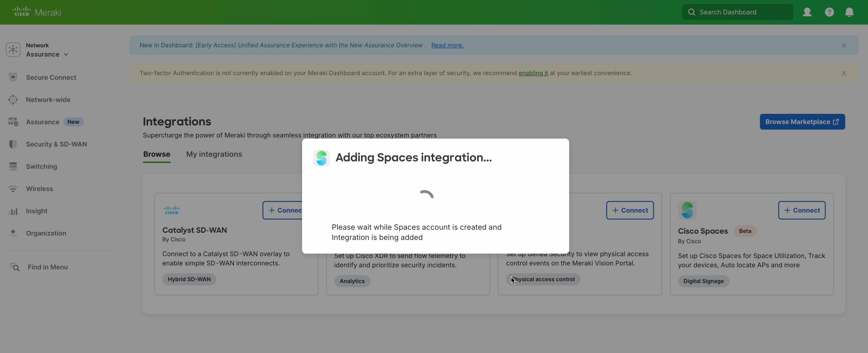Viewport: 868px width, 353px height.
Task: Open Organization menu item
Action: tap(46, 233)
